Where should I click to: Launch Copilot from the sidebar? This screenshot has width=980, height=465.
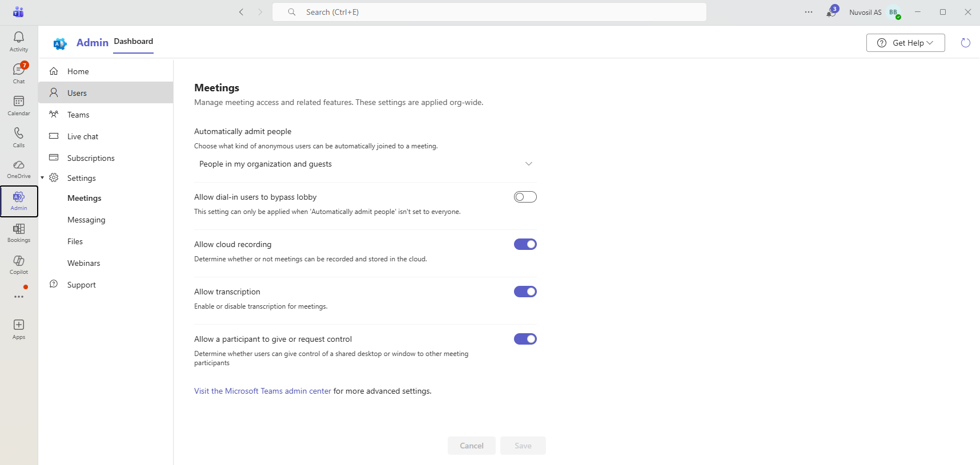click(19, 265)
